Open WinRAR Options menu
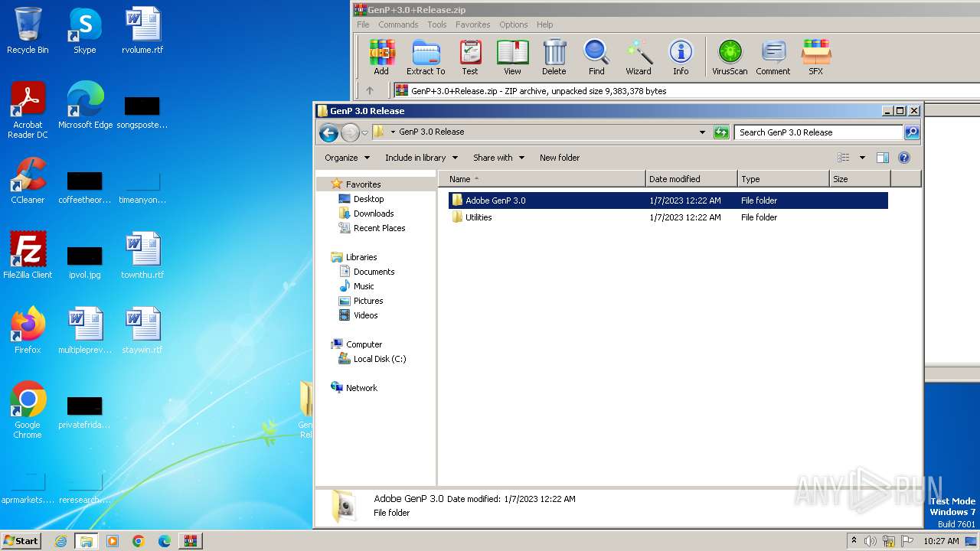 (514, 24)
